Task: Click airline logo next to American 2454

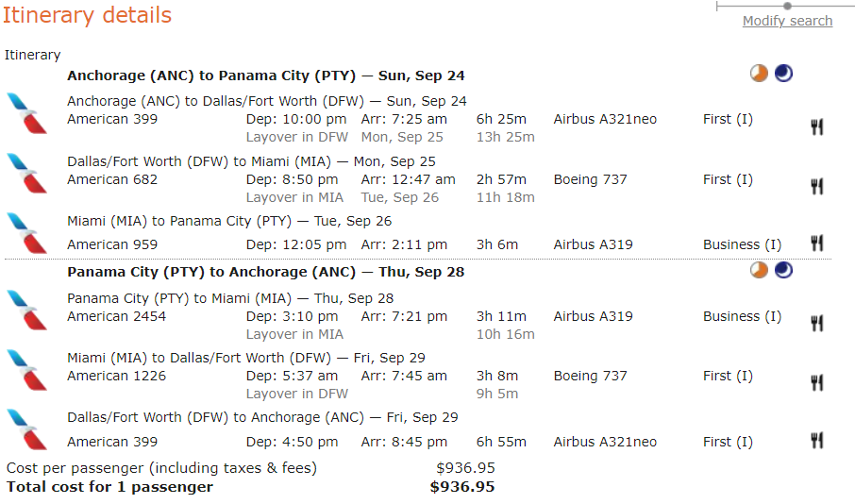Action: pos(26,311)
